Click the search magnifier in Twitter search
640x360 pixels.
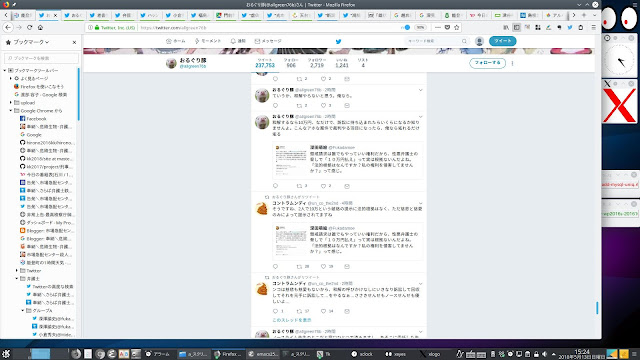coord(464,41)
